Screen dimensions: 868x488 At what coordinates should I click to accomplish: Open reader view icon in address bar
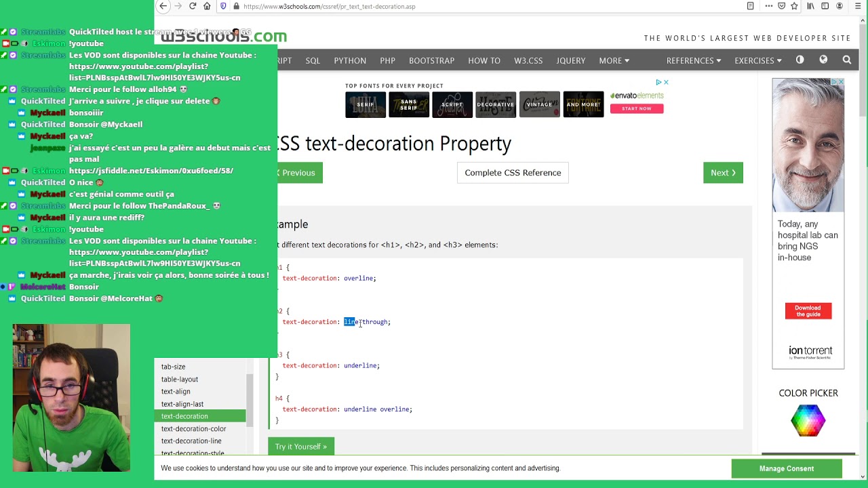750,6
